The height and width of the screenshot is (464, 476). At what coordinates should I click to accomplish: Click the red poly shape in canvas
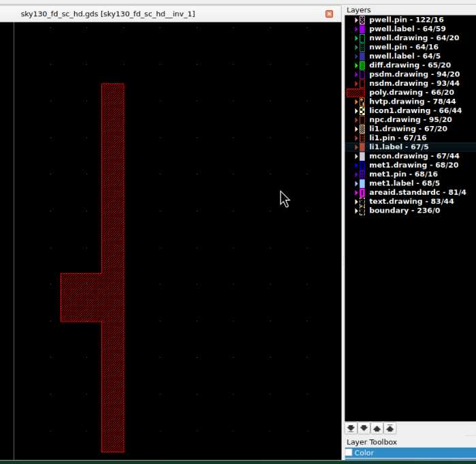(x=113, y=204)
